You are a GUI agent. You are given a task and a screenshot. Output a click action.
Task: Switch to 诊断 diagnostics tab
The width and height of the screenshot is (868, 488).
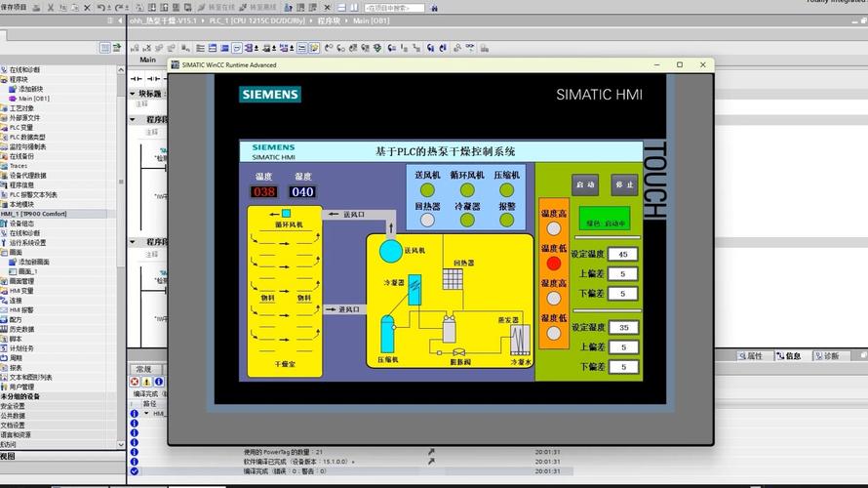828,356
